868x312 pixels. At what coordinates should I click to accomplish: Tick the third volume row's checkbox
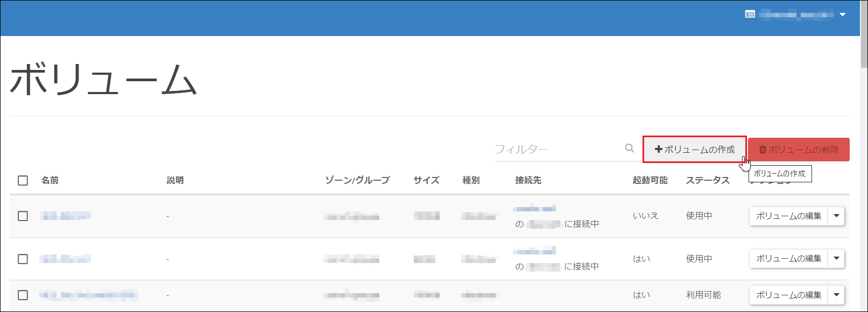(23, 295)
